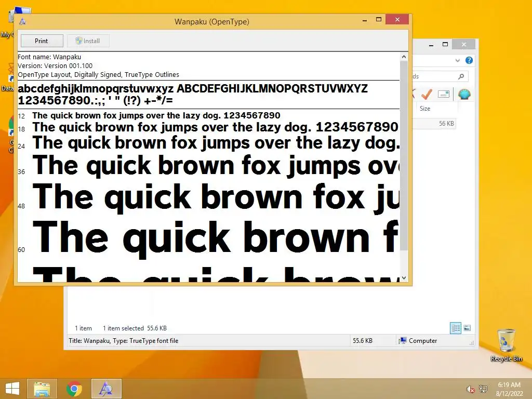532x399 pixels.
Task: Click the 60 point size label
Action: tap(21, 250)
